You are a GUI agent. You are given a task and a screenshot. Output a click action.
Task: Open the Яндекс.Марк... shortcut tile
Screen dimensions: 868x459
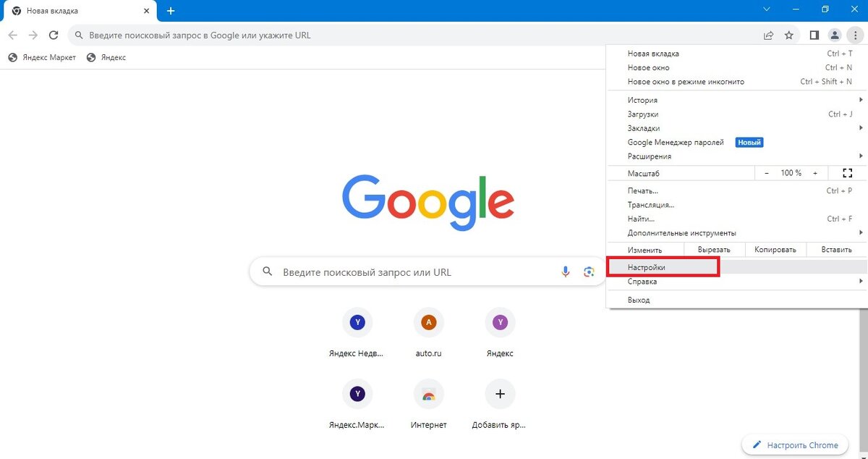tap(357, 405)
